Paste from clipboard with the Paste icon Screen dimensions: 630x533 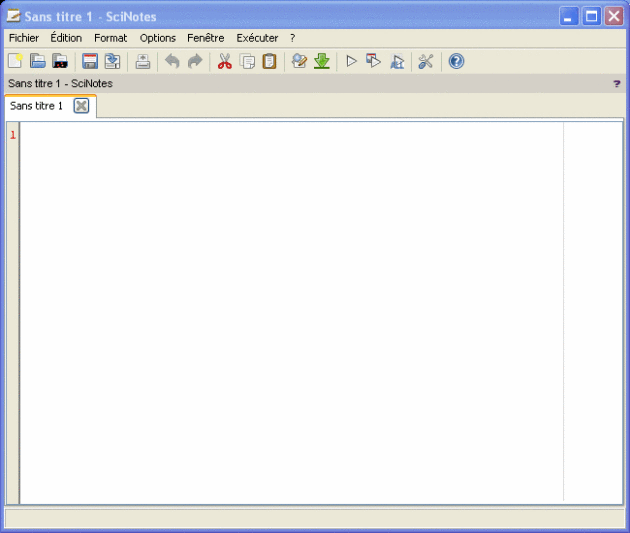(x=270, y=61)
